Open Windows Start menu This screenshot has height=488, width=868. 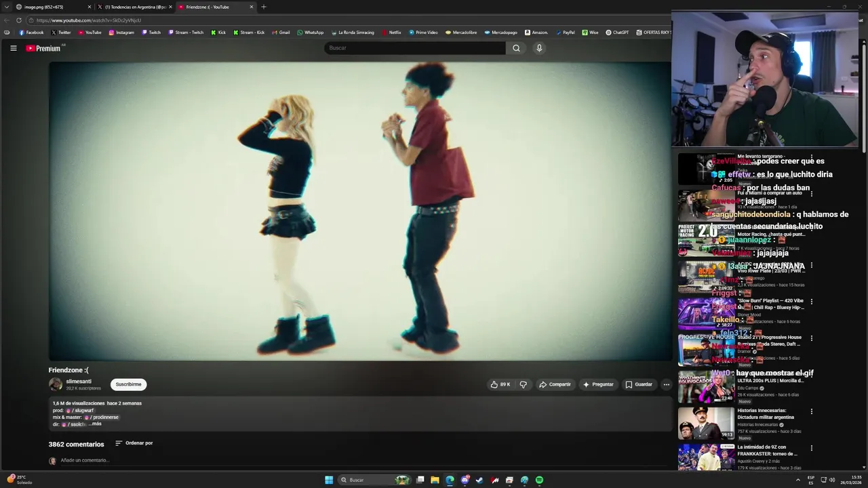pyautogui.click(x=329, y=480)
